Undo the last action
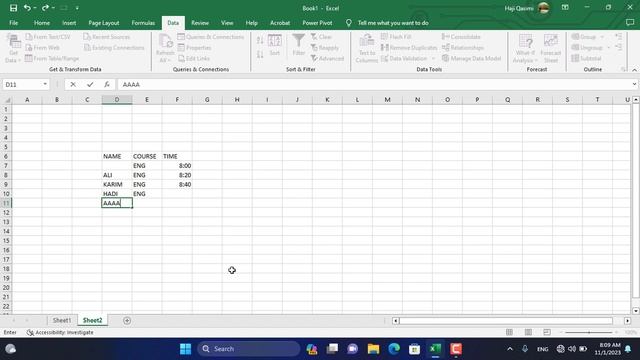The height and width of the screenshot is (360, 640). click(x=27, y=8)
